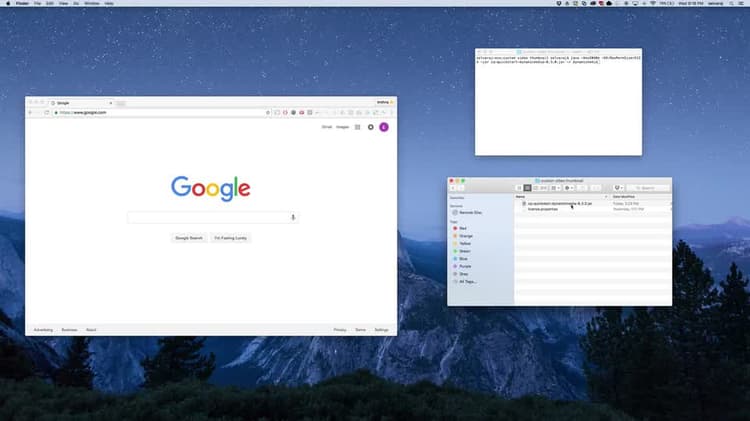The image size is (750, 421).
Task: Open the Help menu in menu bar
Action: coord(109,3)
